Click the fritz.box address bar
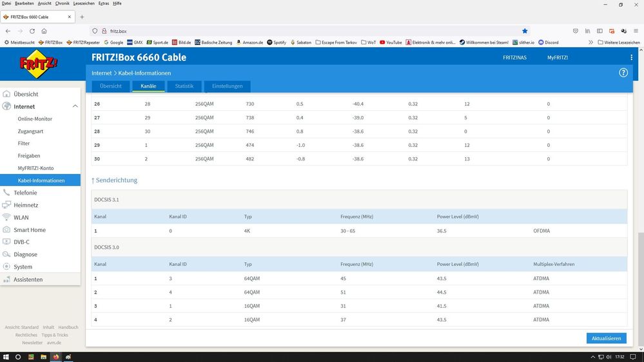The height and width of the screenshot is (362, 644). [308, 31]
